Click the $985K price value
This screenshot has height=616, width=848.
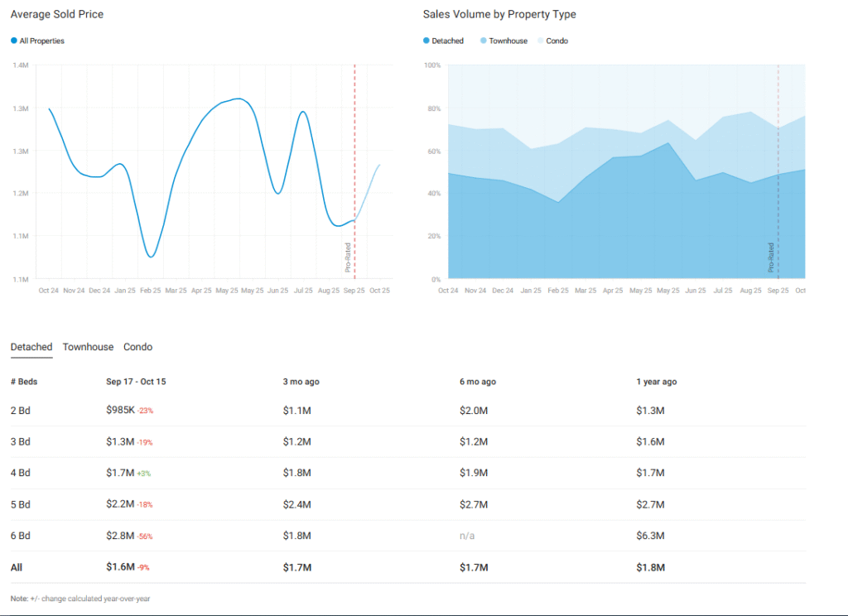[x=120, y=411]
